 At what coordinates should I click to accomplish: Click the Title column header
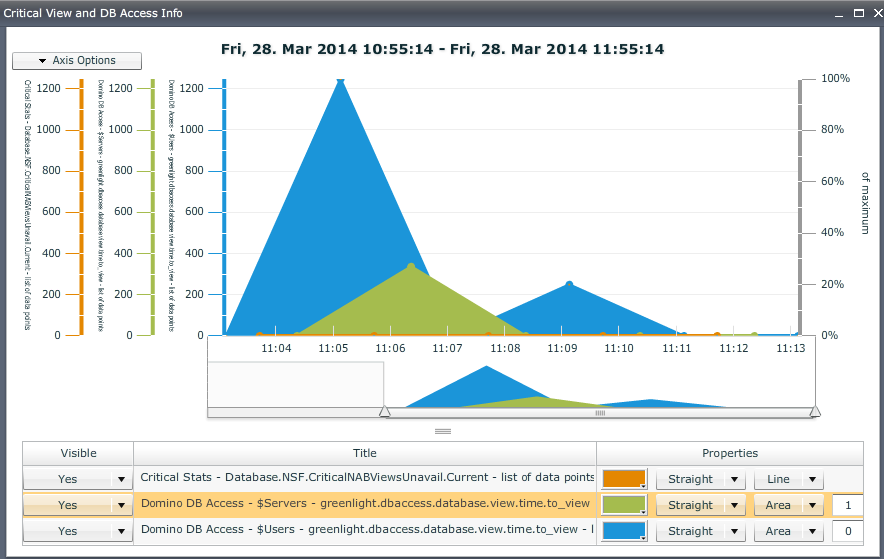365,453
